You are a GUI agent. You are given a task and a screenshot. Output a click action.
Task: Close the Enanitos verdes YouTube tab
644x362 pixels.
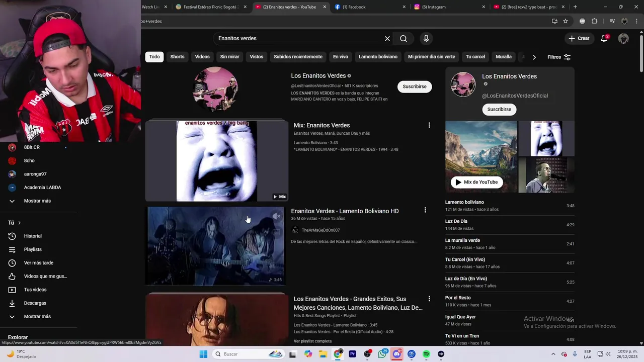coord(325,7)
